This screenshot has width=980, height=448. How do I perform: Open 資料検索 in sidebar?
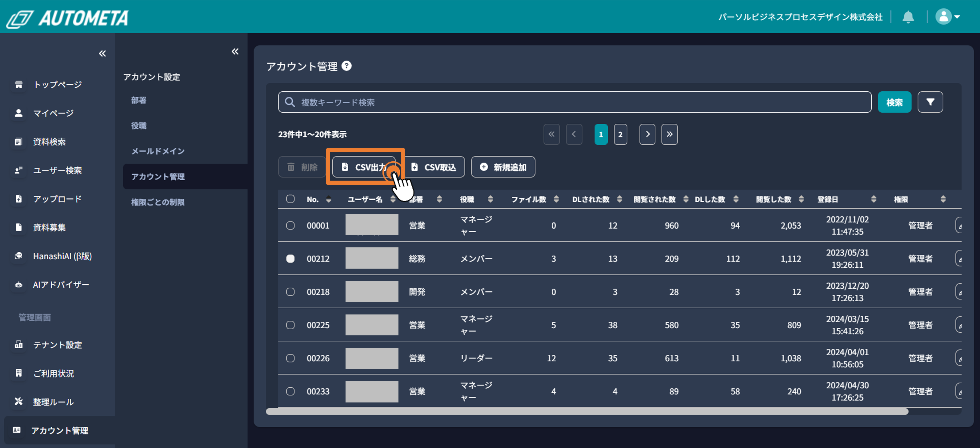[x=49, y=142]
